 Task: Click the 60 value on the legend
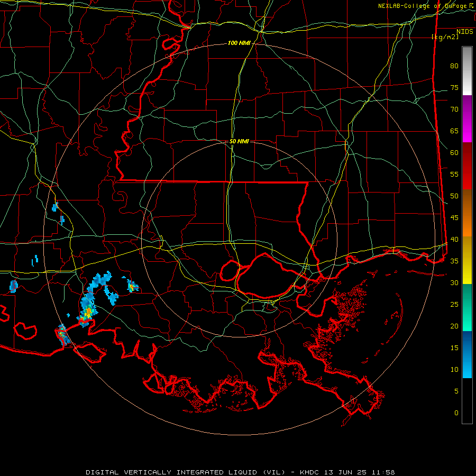click(x=454, y=153)
